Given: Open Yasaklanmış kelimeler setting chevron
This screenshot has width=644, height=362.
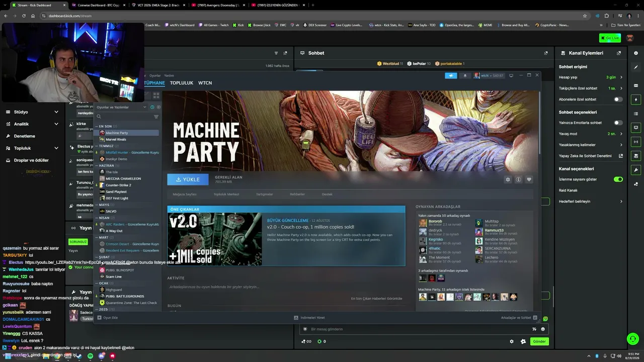Looking at the screenshot, I should [621, 145].
